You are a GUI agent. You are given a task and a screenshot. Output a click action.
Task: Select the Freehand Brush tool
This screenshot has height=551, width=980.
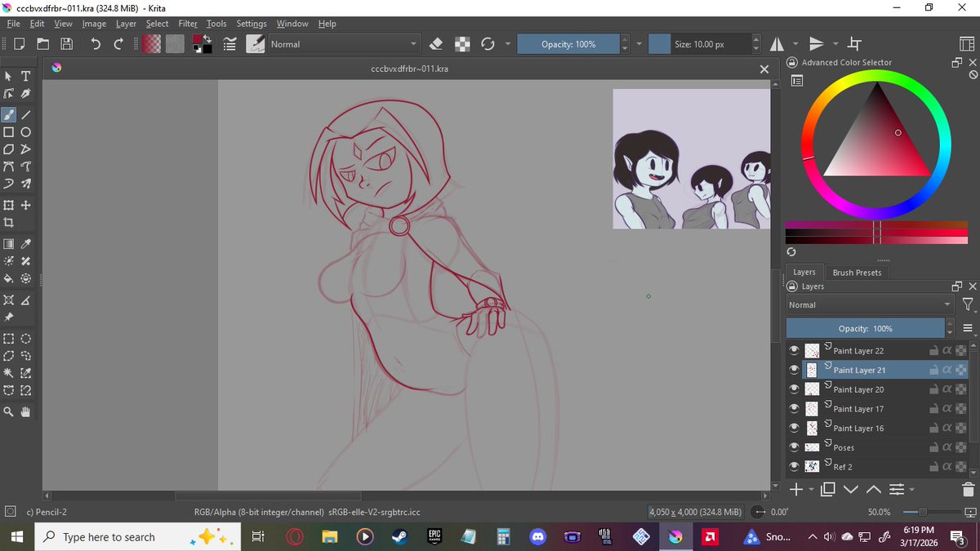click(9, 113)
